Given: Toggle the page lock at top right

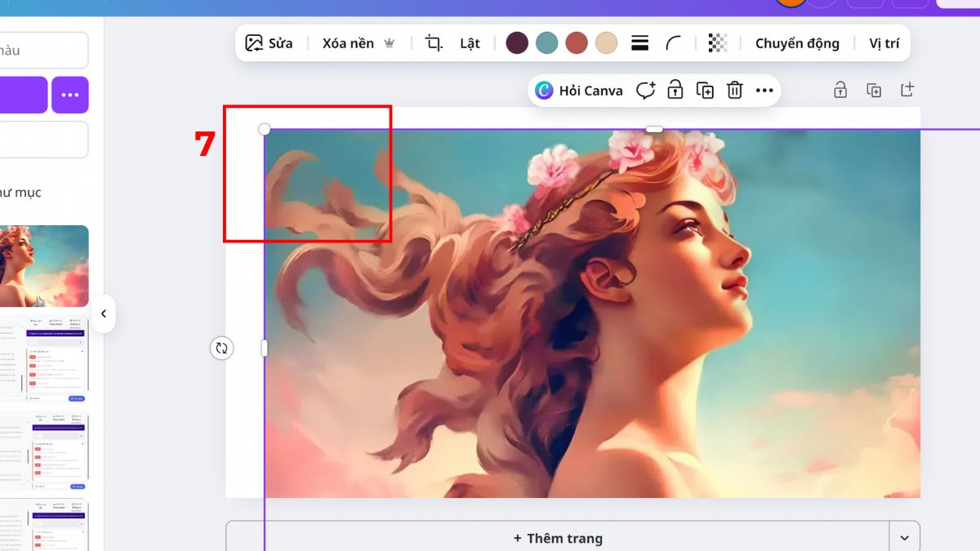Looking at the screenshot, I should pyautogui.click(x=840, y=91).
